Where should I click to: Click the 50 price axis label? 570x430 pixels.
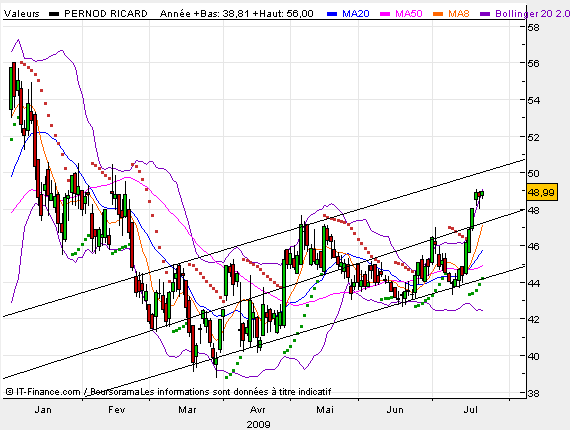tap(534, 173)
